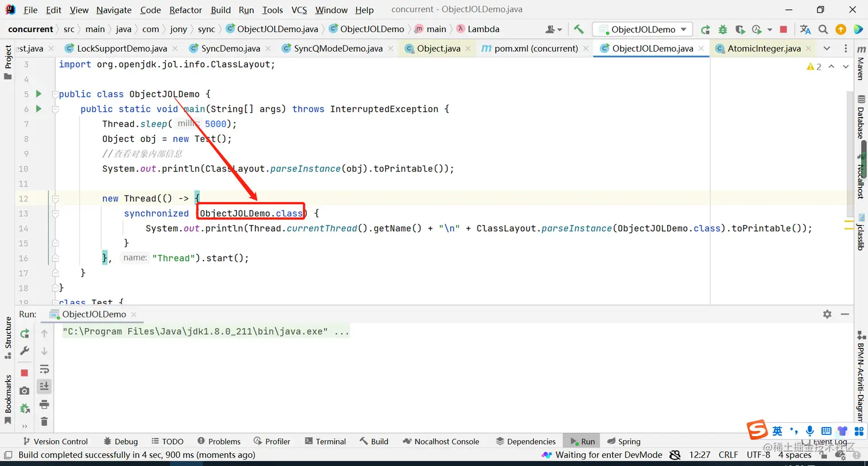Stop the process from the Run panel
The image size is (868, 466).
coord(24,373)
